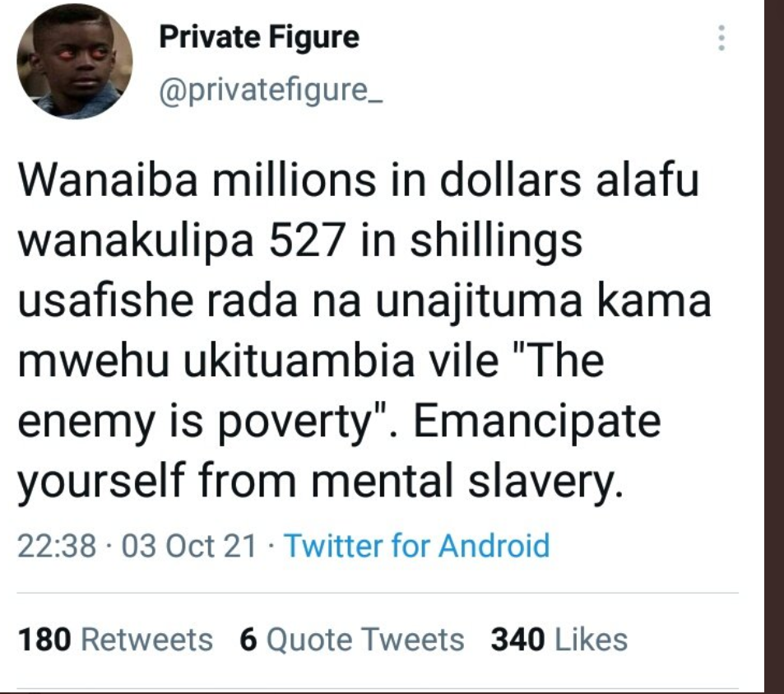Click the 03 Oct 21 date

coord(188,545)
